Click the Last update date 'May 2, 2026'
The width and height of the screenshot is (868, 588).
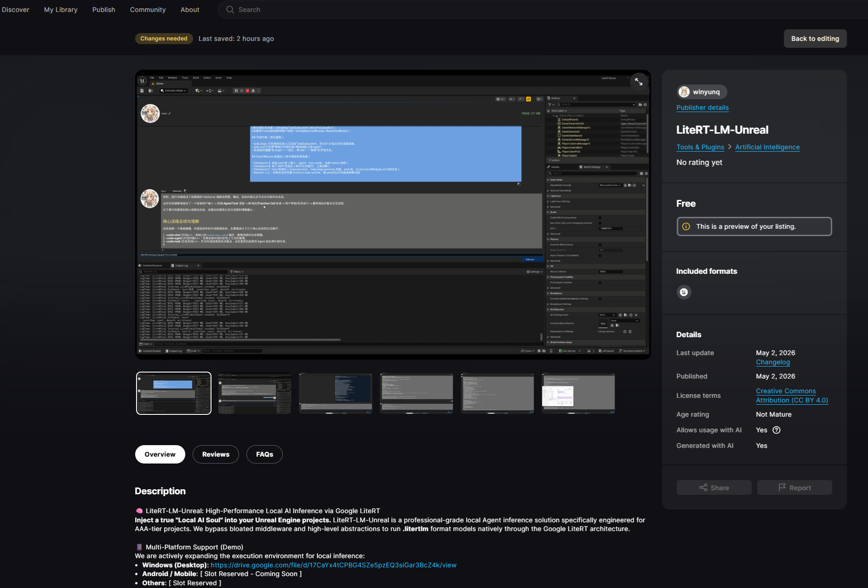pyautogui.click(x=776, y=353)
